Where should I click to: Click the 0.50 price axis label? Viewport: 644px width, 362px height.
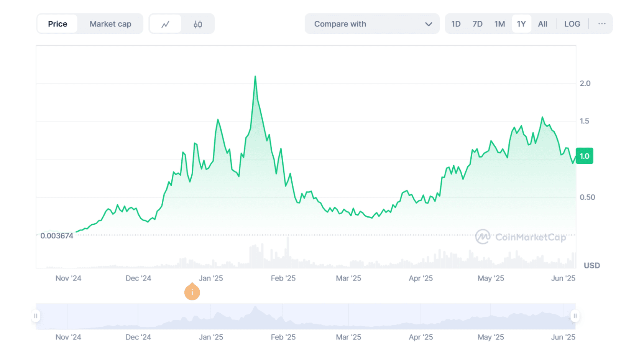point(587,197)
